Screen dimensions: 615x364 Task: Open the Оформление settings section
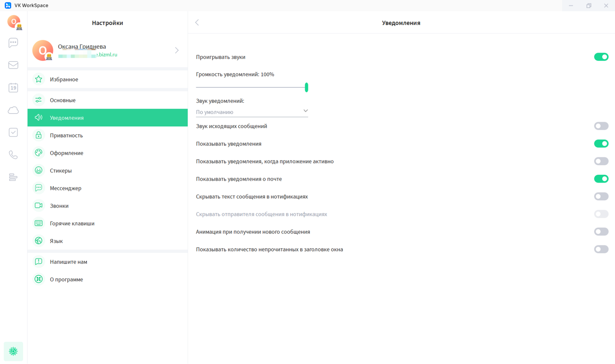66,153
